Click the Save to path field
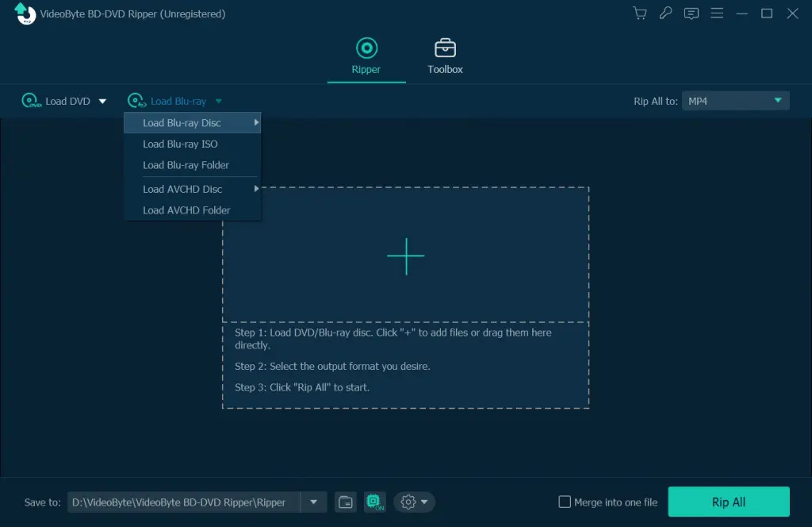Screen dimensions: 812x527 tap(182, 502)
